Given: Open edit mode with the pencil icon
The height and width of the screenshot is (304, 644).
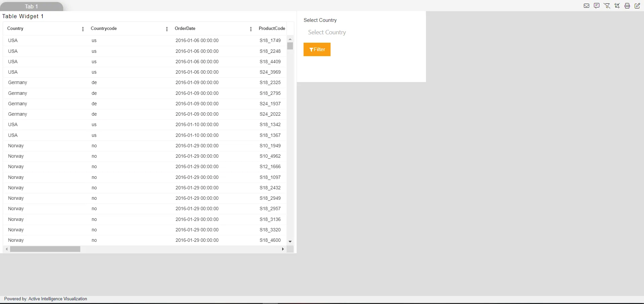Looking at the screenshot, I should [637, 6].
